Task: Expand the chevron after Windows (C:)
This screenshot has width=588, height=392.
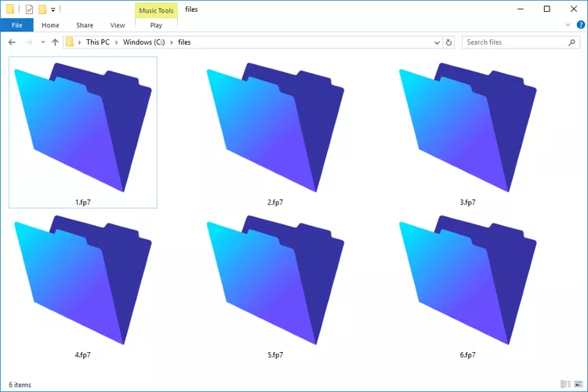Action: click(172, 42)
